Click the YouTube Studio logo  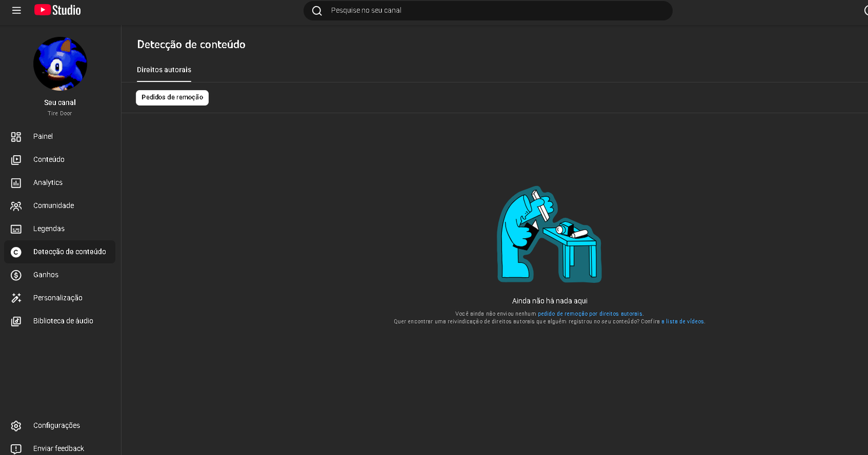(x=58, y=10)
